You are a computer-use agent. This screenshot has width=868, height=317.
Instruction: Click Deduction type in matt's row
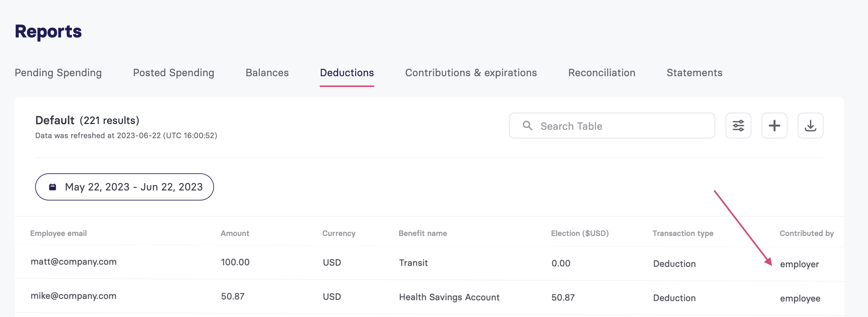(674, 264)
